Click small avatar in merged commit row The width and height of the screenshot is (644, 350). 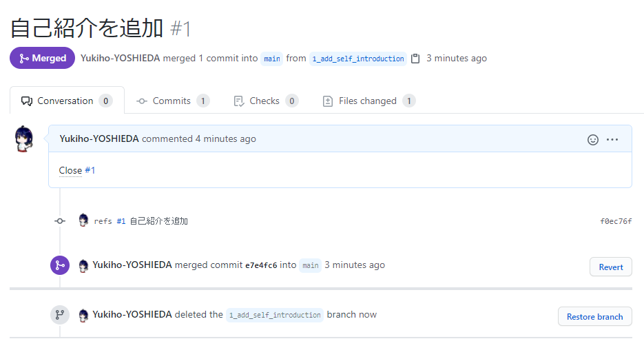(x=83, y=266)
